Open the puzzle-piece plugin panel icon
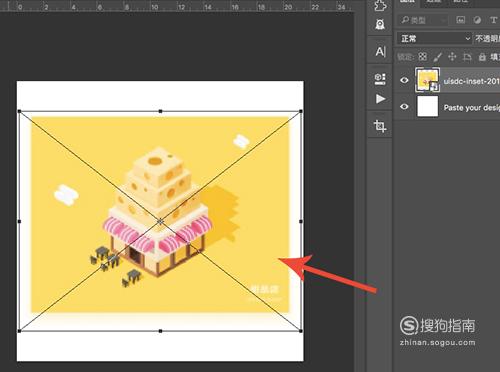Image resolution: width=500 pixels, height=372 pixels. pos(380,6)
